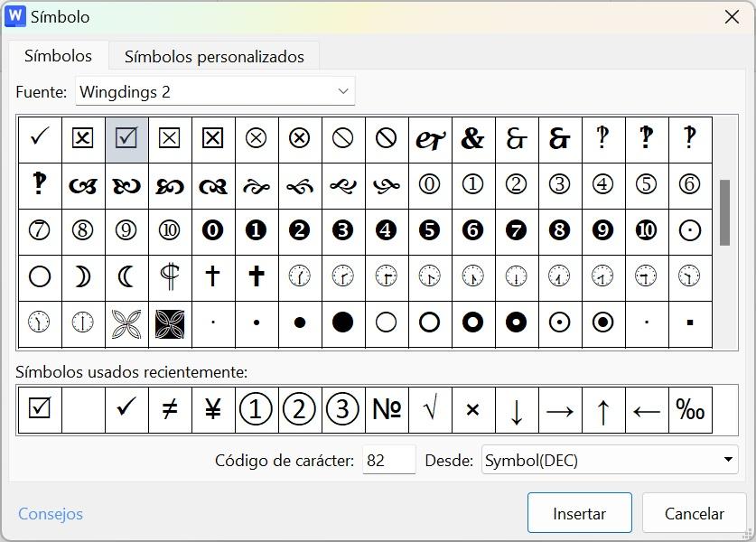Choose the black circled number 5 symbol
756x542 pixels.
[x=429, y=230]
